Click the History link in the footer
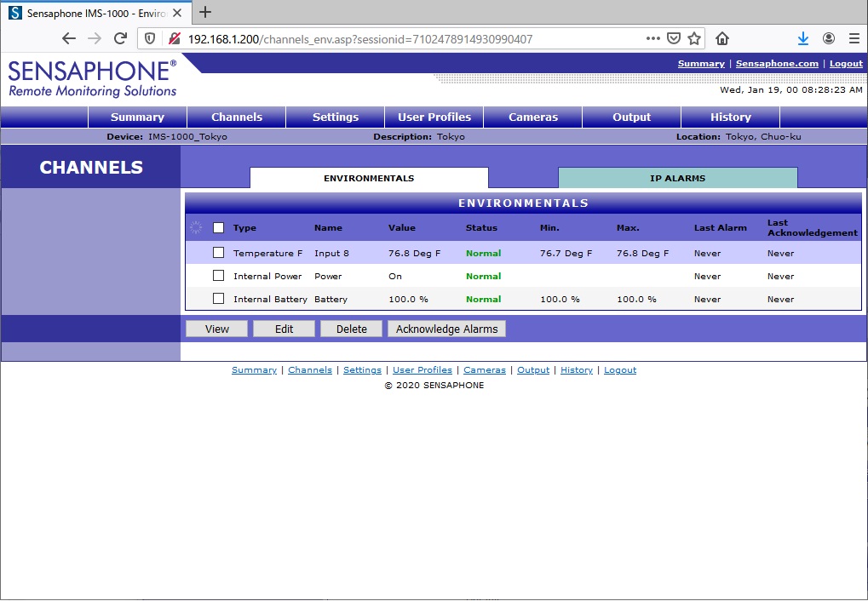 577,369
